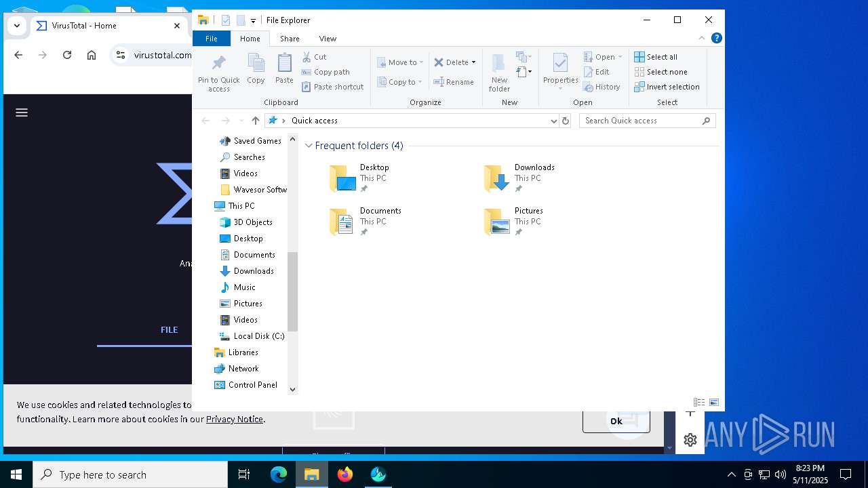The width and height of the screenshot is (868, 488).
Task: Open Copy to dropdown
Action: pos(399,82)
